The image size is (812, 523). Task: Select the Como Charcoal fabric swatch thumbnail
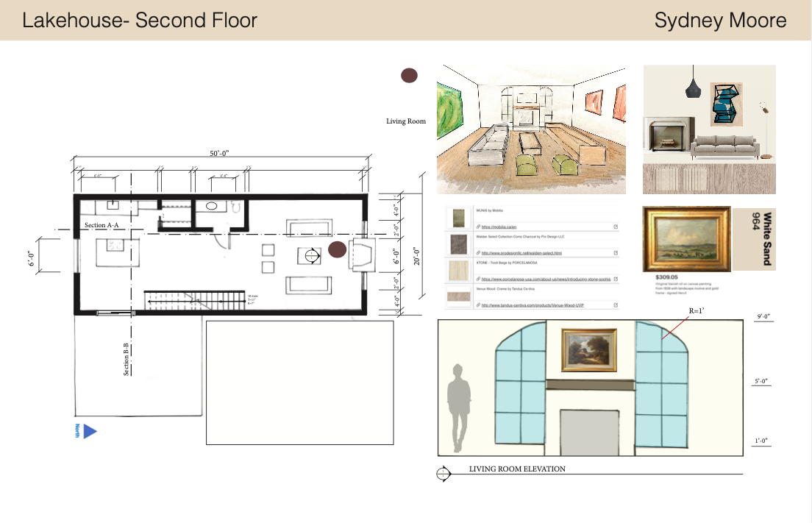click(x=458, y=244)
